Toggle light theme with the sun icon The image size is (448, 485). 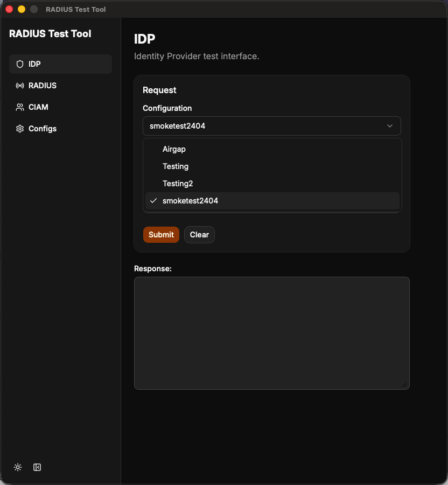[18, 467]
